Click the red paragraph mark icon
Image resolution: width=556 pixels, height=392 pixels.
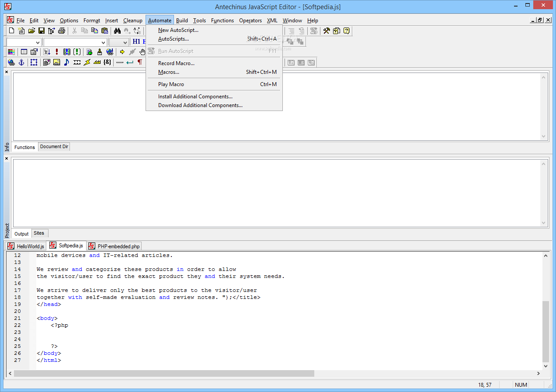140,62
